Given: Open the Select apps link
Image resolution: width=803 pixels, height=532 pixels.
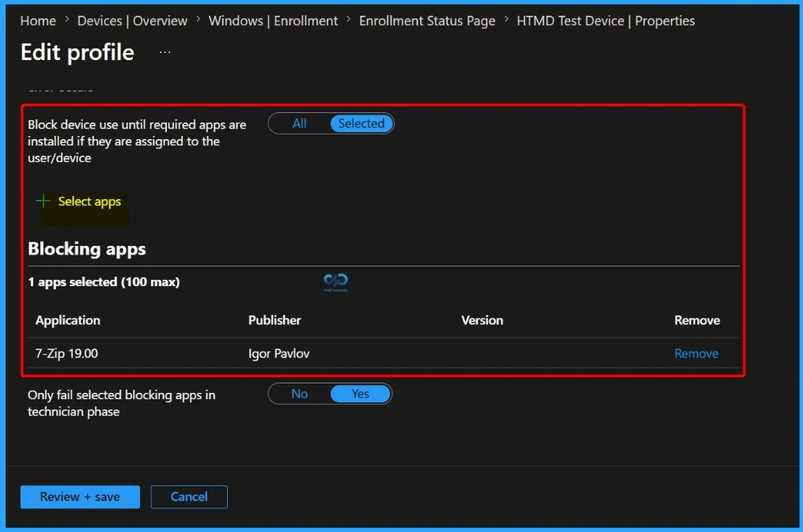Looking at the screenshot, I should [89, 201].
